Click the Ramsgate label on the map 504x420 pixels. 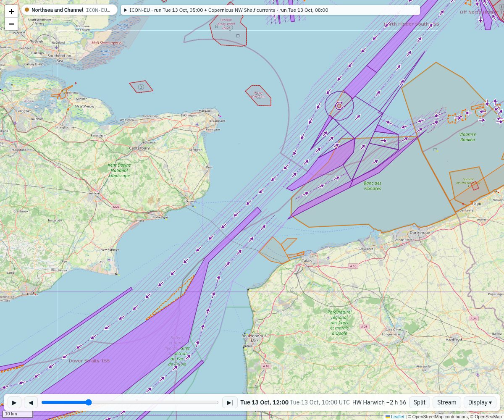click(x=213, y=129)
